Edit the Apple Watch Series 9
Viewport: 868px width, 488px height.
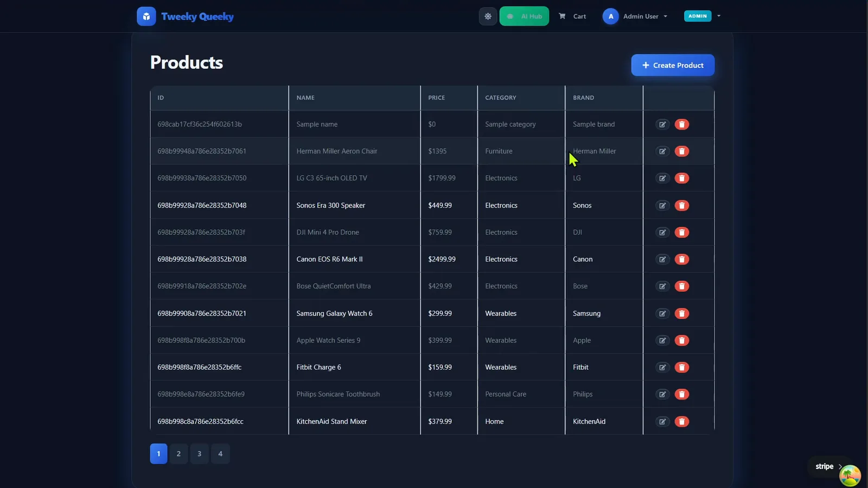click(662, 341)
